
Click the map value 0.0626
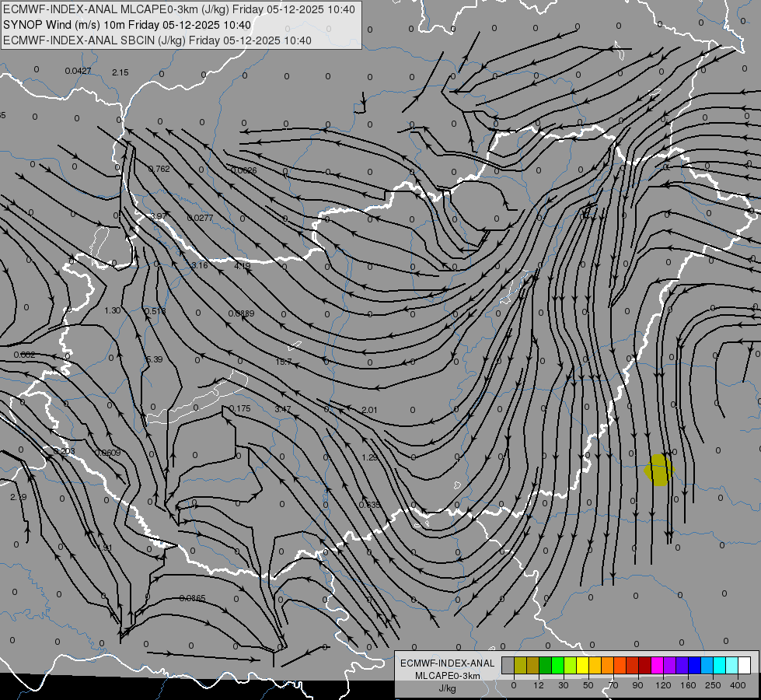pyautogui.click(x=243, y=170)
